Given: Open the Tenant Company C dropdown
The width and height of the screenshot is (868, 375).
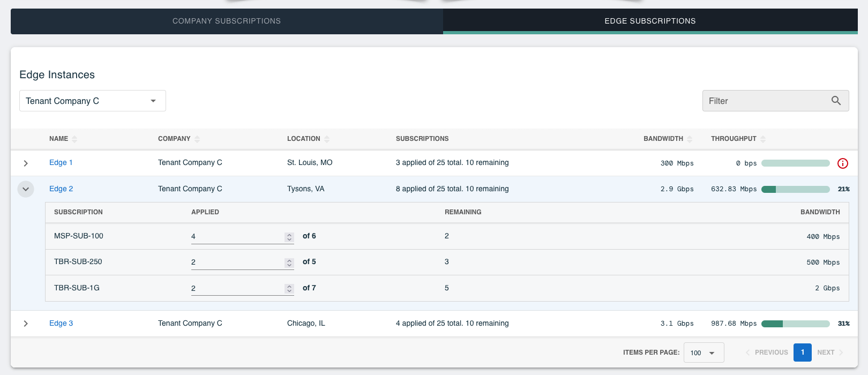Looking at the screenshot, I should click(x=93, y=101).
